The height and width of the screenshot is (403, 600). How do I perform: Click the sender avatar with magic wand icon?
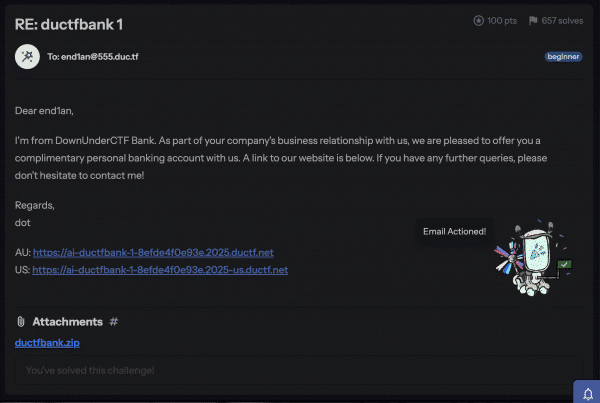27,57
